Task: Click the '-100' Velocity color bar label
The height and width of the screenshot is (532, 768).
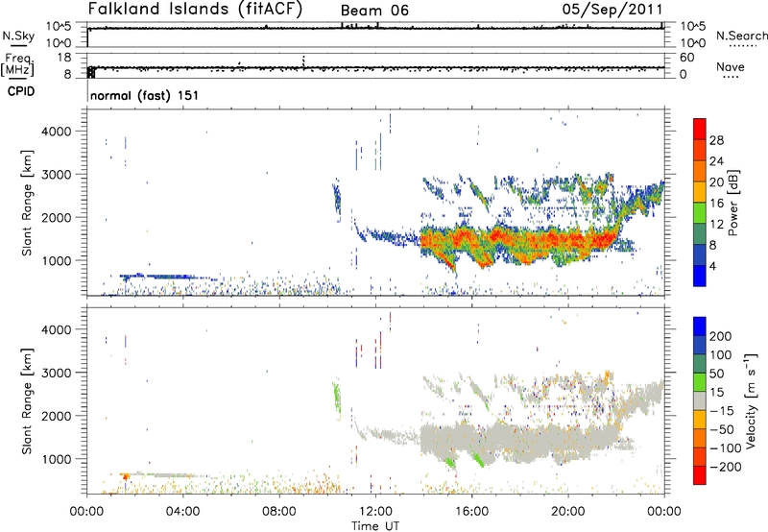Action: pos(726,448)
